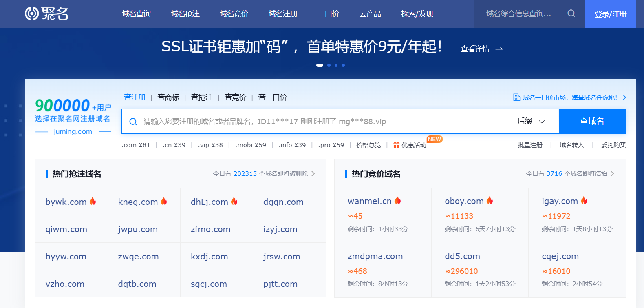Click the 3716 ending auctions count
The width and height of the screenshot is (644, 308).
tap(554, 174)
